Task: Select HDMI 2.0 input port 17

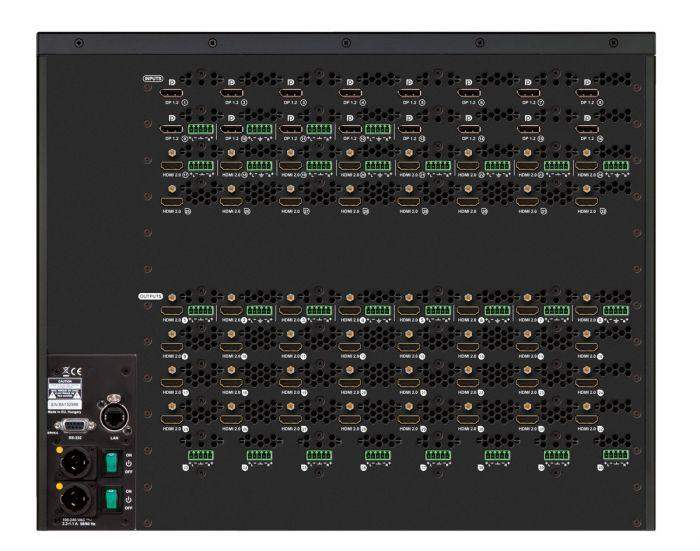Action: [x=171, y=166]
